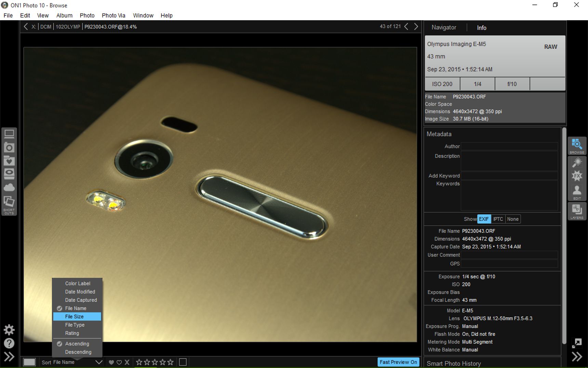588x368 pixels.
Task: Select the favorites folder heart icon
Action: pyautogui.click(x=9, y=161)
